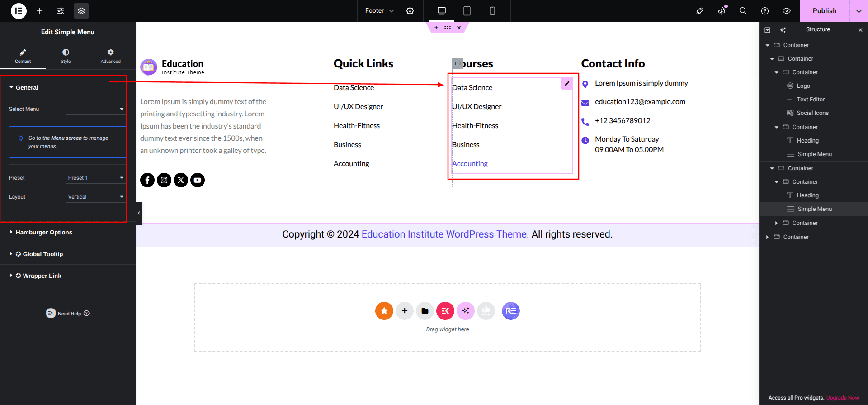Click the Menu screen link in notice
868x405 pixels.
66,138
